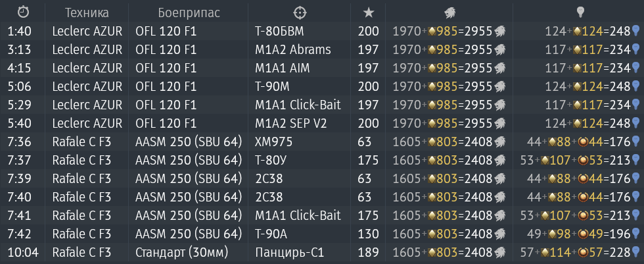The image size is (644, 264).
Task: Click M1A1 AIM target name
Action: tap(282, 68)
